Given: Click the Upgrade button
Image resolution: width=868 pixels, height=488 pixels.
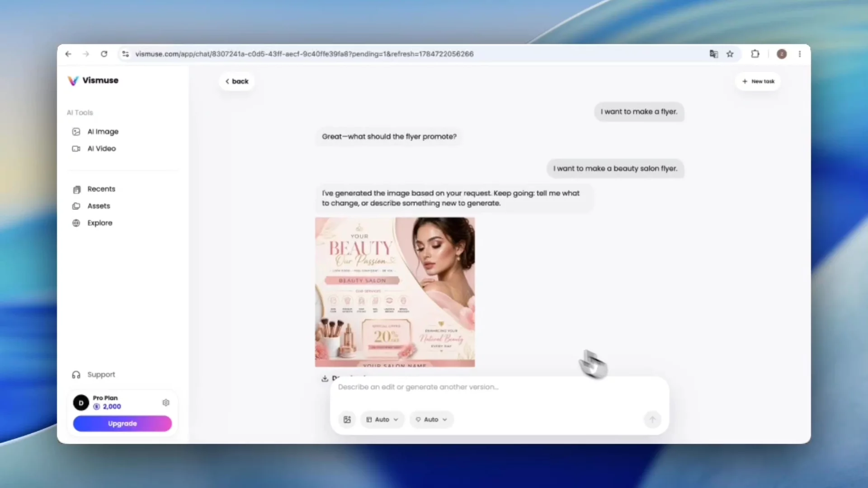Looking at the screenshot, I should pos(123,424).
